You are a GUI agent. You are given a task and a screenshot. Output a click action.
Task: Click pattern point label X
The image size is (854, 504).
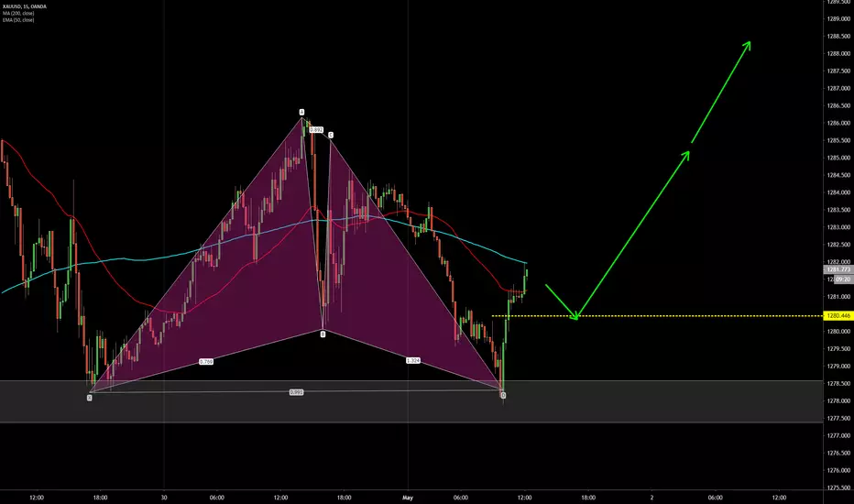89,398
